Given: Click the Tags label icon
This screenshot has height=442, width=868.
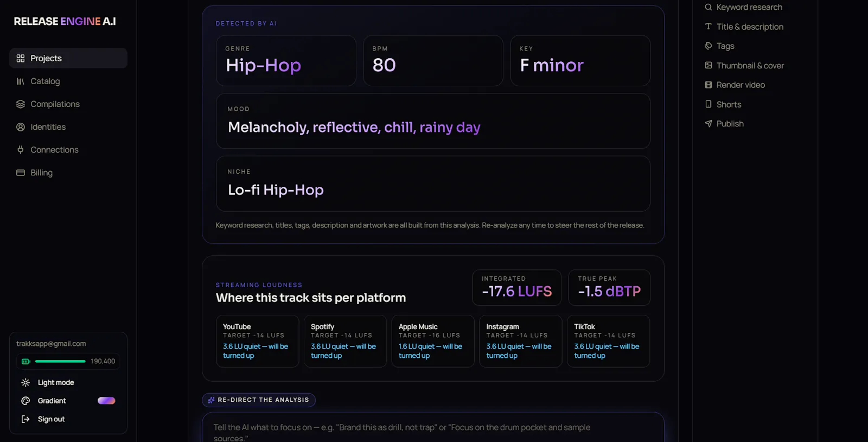Looking at the screenshot, I should (708, 46).
